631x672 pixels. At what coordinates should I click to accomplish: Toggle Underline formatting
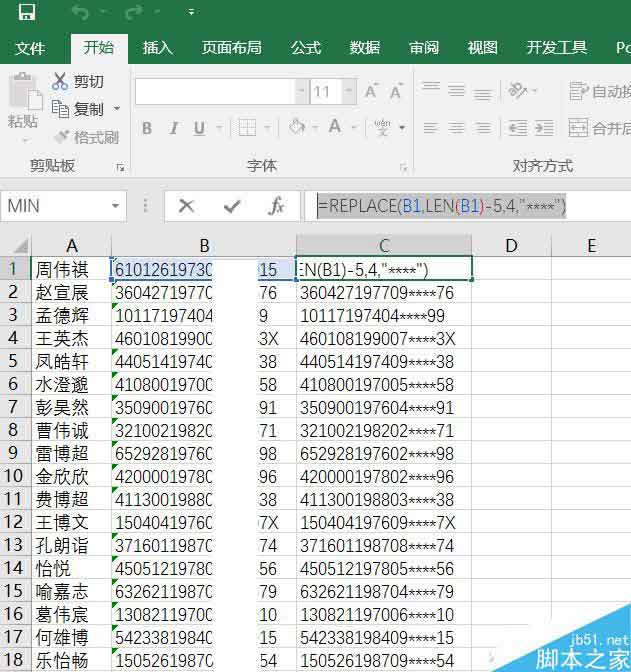(200, 128)
